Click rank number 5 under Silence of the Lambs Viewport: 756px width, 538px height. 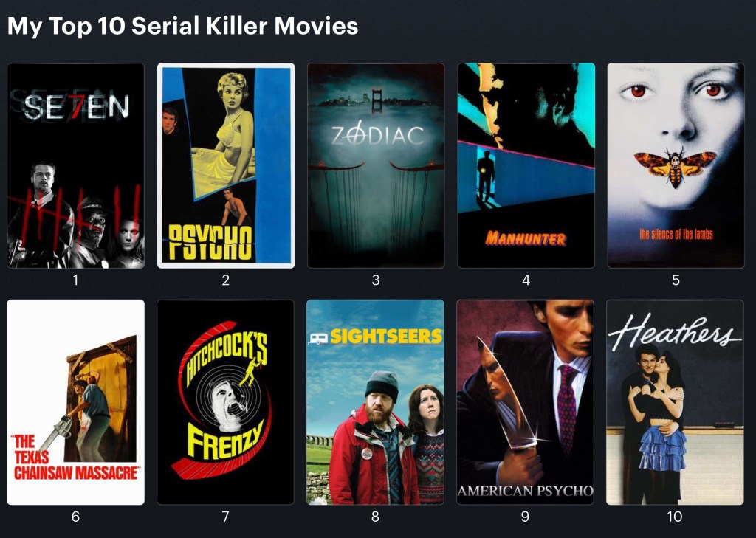coord(676,280)
